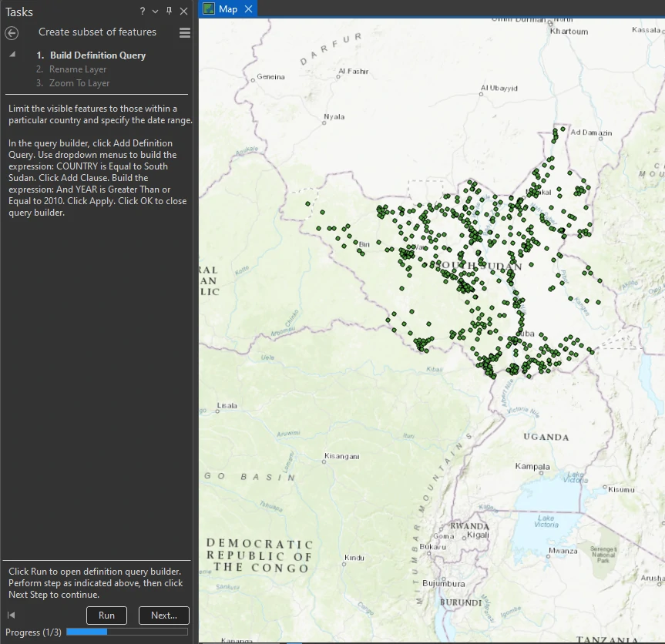This screenshot has width=665, height=644.
Task: Jump to the first step icon
Action: click(x=12, y=615)
